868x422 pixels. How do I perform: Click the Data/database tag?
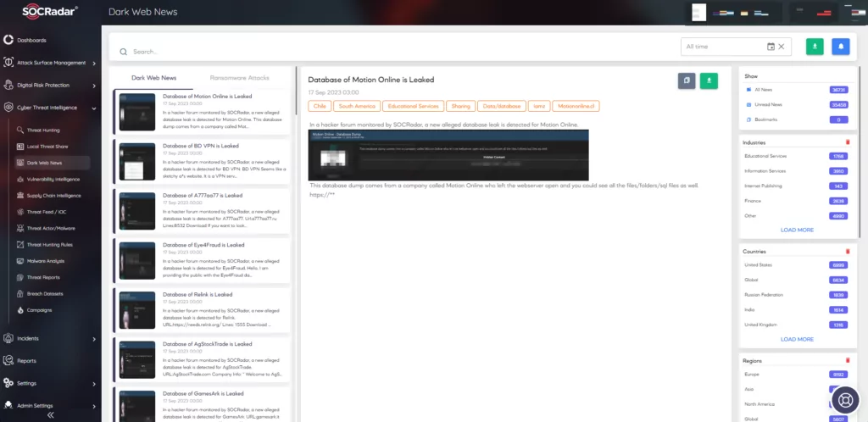[x=502, y=106]
